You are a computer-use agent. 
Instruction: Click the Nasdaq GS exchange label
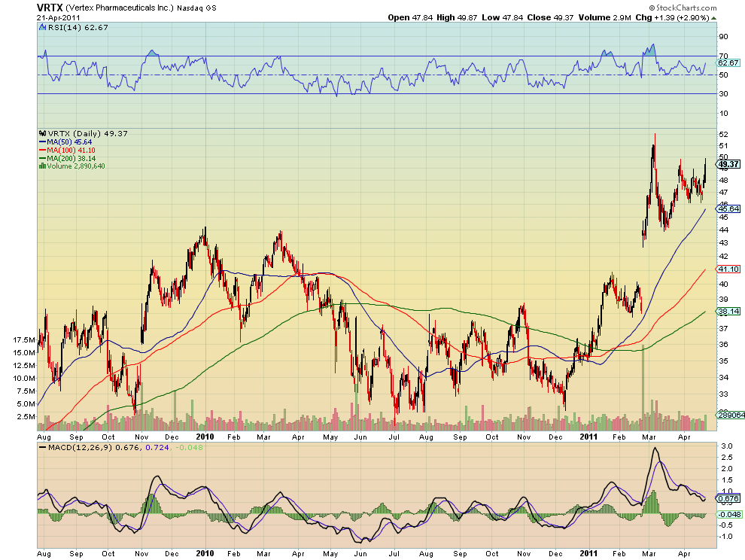tap(196, 8)
